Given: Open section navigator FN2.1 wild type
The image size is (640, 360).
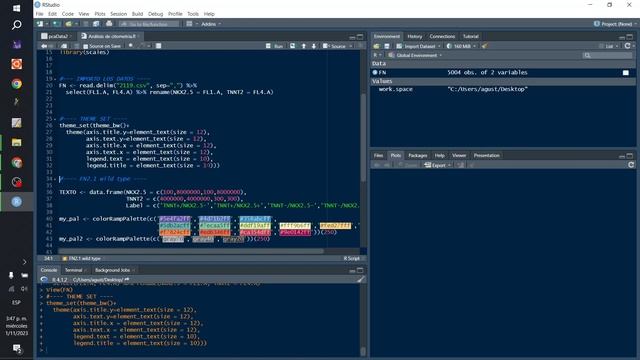Looking at the screenshot, I should click(84, 258).
